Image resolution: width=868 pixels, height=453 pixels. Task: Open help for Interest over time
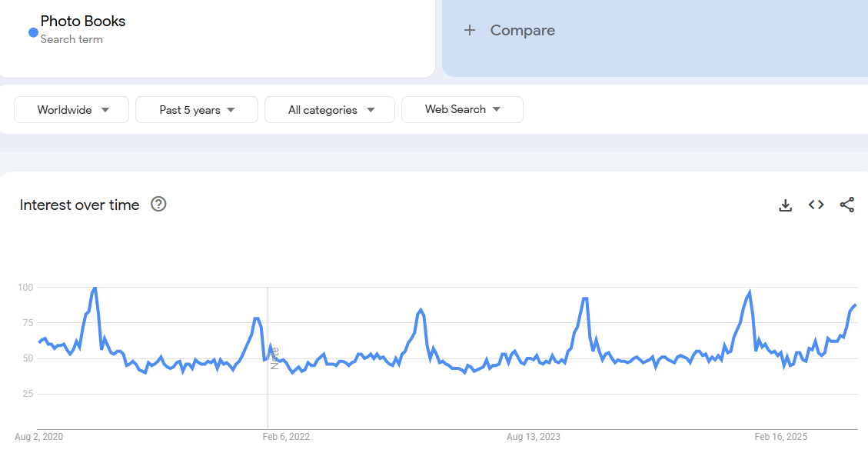158,204
